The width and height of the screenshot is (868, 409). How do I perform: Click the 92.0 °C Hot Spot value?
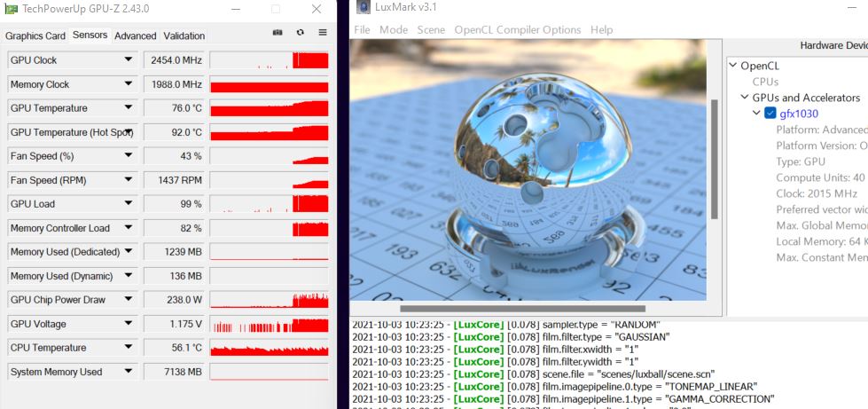174,132
